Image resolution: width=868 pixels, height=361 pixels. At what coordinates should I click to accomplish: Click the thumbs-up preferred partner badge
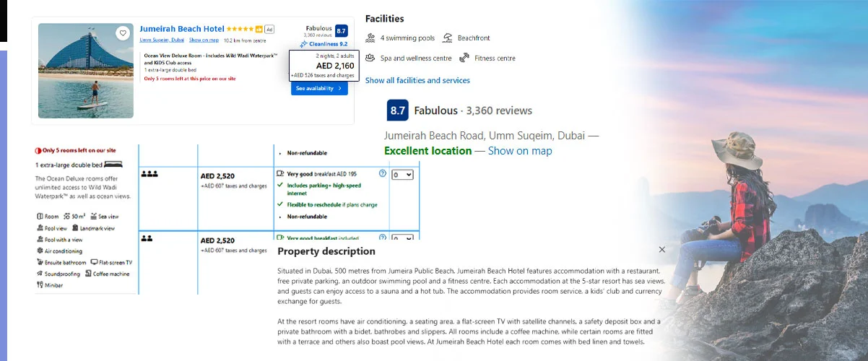(259, 29)
